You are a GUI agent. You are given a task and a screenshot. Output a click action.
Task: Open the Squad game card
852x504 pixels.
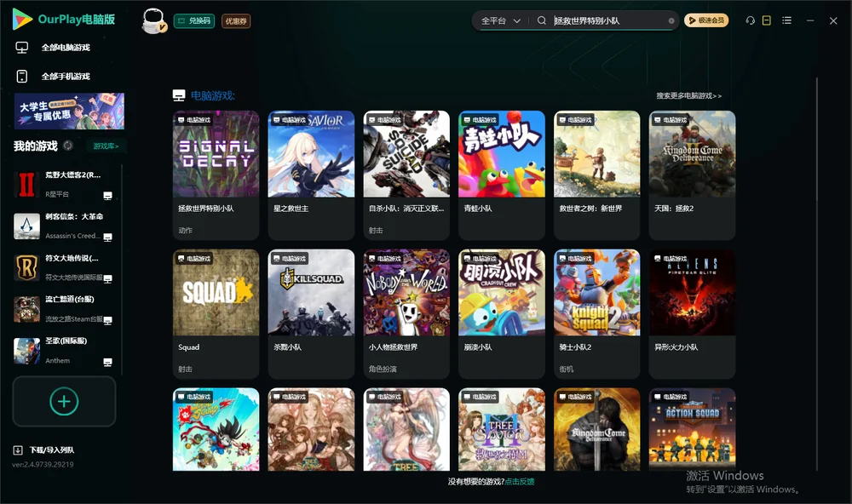pyautogui.click(x=216, y=314)
